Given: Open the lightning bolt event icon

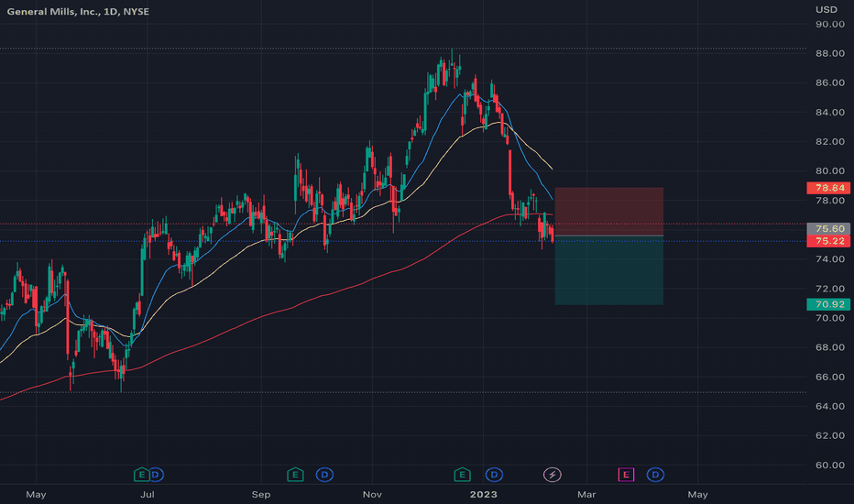Looking at the screenshot, I should click(553, 475).
